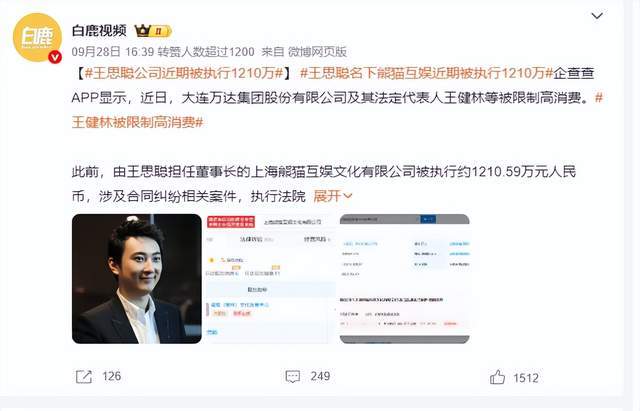Expand full post text with 展开
This screenshot has height=411, width=640.
pyautogui.click(x=333, y=196)
